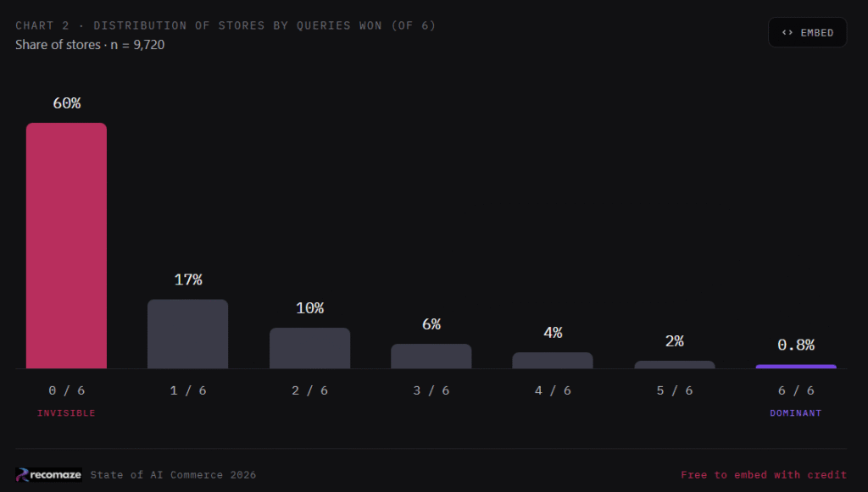This screenshot has width=868, height=492.
Task: Click the 17% value label
Action: (x=188, y=279)
